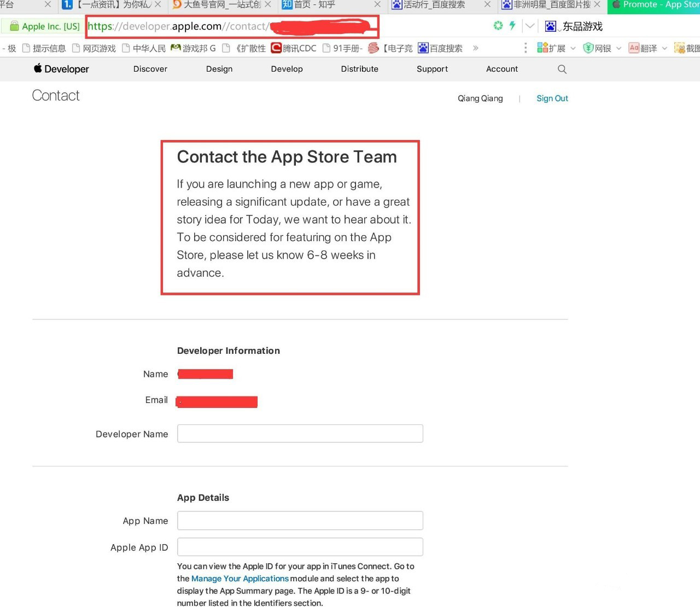Viewport: 700px width, 607px height.
Task: Expand the 翻译 dropdown arrow
Action: (x=664, y=48)
